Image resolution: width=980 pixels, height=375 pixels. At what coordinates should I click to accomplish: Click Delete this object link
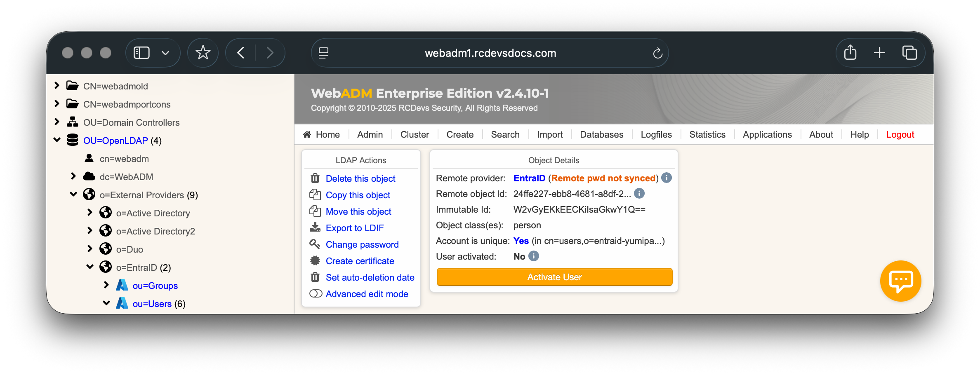[x=360, y=178]
